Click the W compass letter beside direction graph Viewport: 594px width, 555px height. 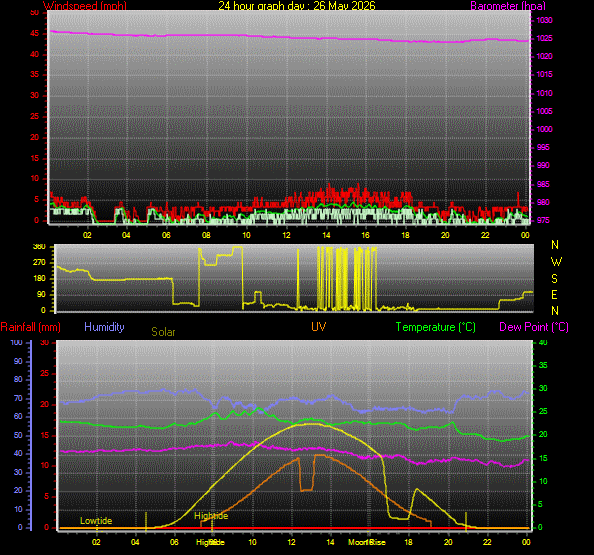(556, 262)
